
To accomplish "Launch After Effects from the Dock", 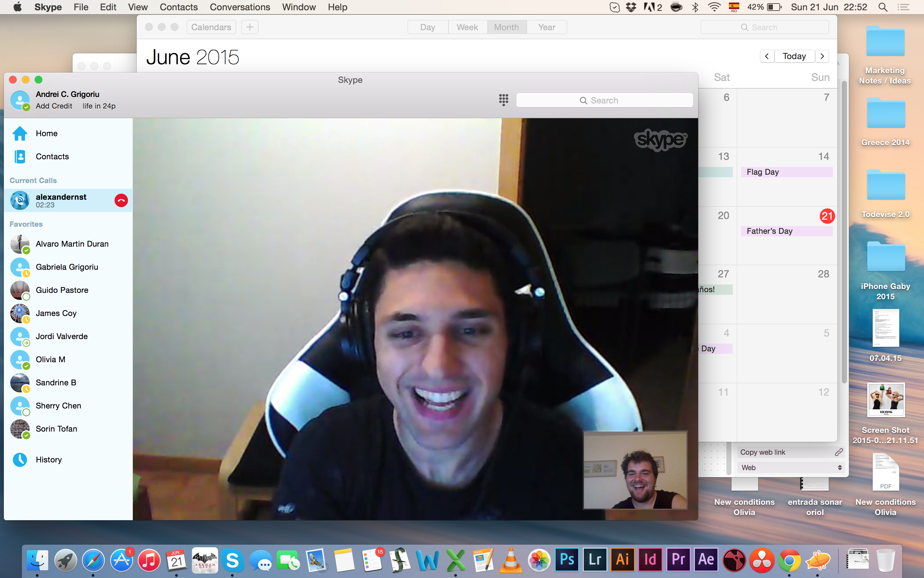I will tap(706, 560).
